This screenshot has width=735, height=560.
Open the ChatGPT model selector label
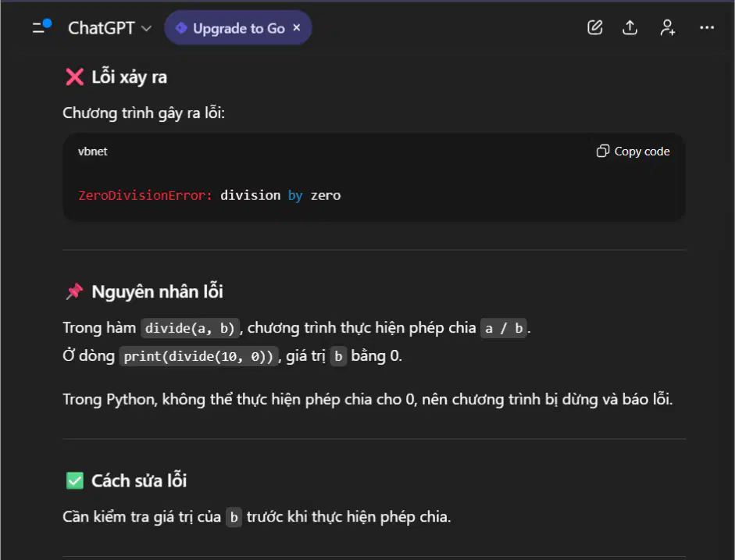tap(102, 28)
